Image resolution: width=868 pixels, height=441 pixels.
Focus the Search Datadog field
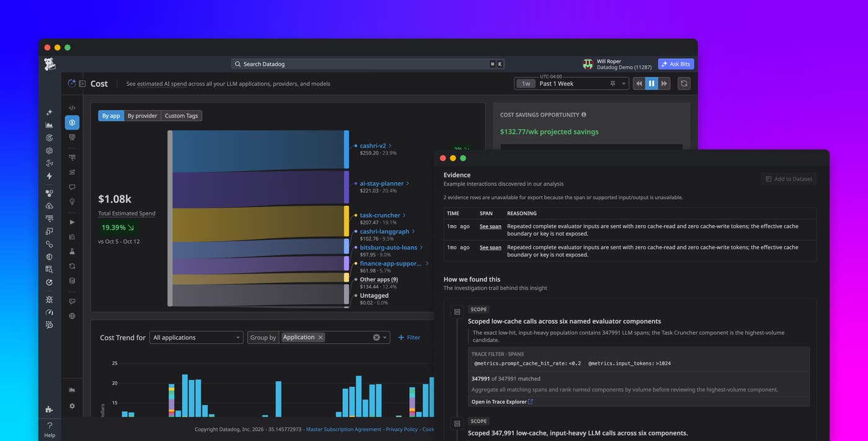(368, 64)
